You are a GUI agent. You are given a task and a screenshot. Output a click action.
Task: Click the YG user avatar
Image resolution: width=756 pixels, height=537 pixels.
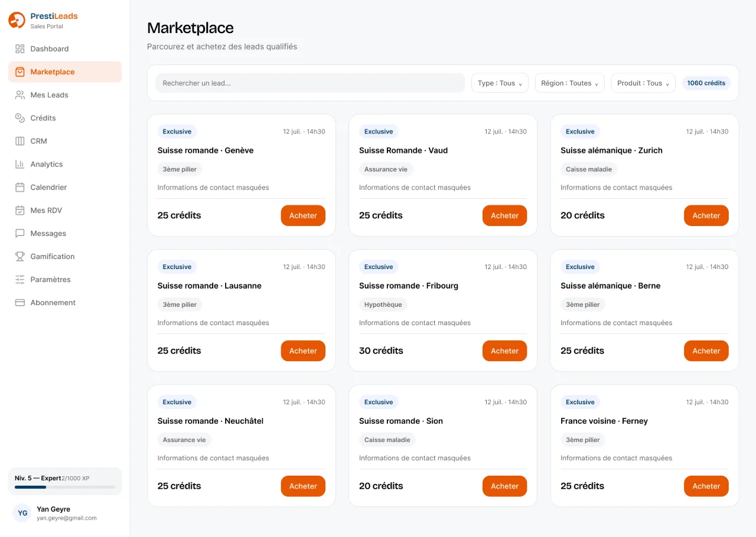click(x=22, y=513)
